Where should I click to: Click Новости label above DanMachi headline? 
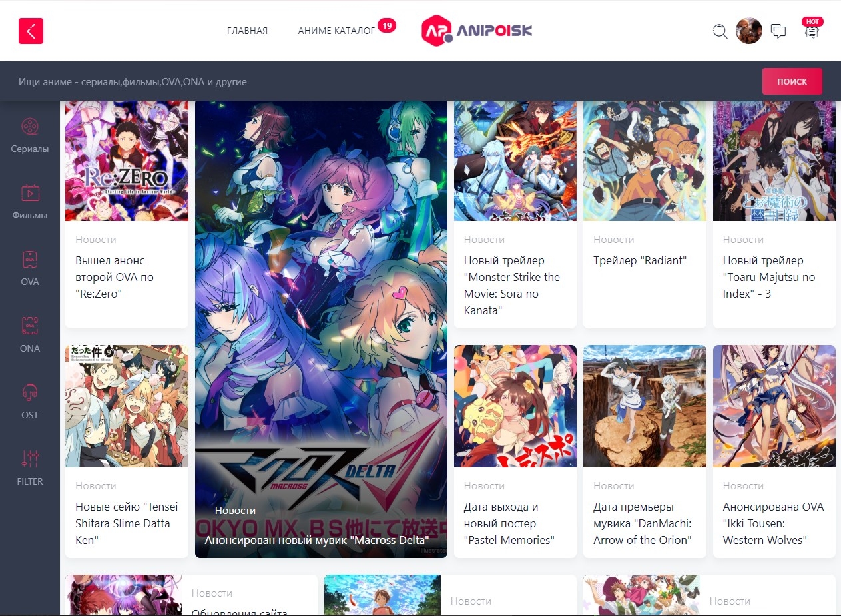[614, 485]
